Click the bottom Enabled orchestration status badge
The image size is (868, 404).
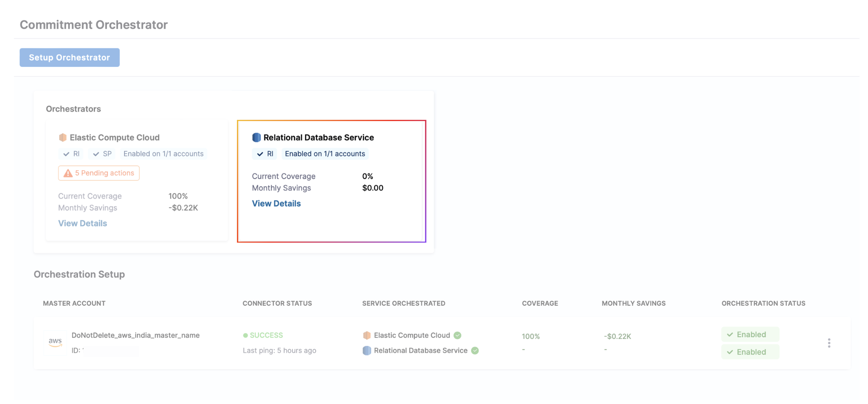tap(750, 352)
